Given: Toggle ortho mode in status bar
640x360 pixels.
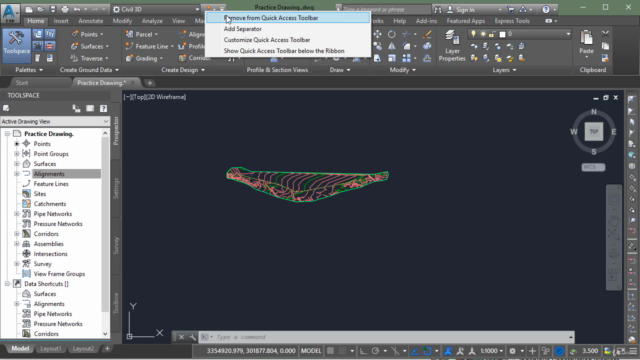Looking at the screenshot, I should [x=363, y=351].
